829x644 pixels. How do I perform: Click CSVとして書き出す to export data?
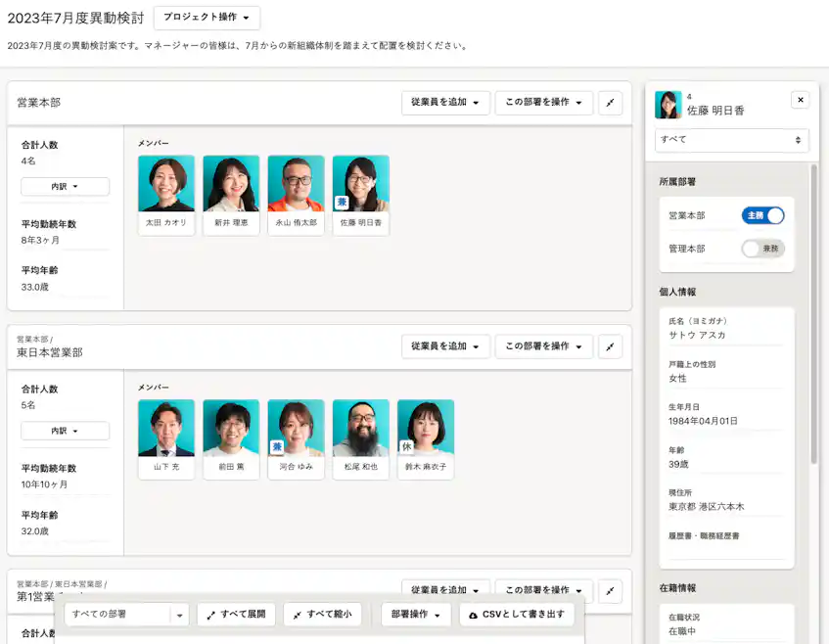(519, 614)
